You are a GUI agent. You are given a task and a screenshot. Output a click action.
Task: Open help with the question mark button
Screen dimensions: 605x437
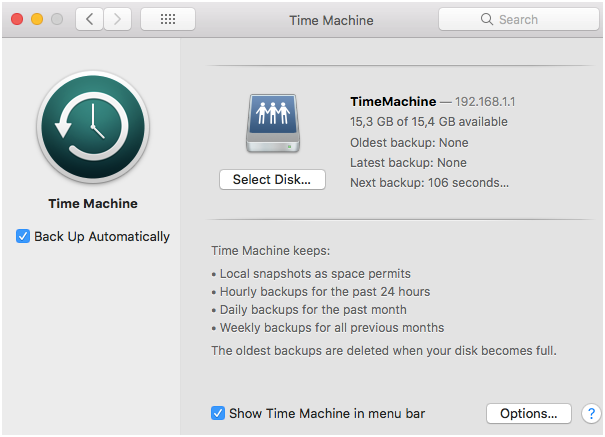[589, 413]
